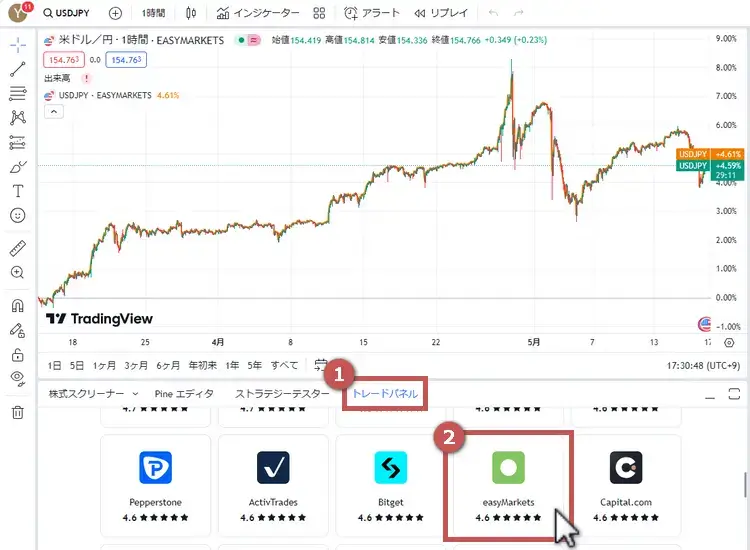Set the range to all data
This screenshot has height=550, width=750.
click(284, 365)
